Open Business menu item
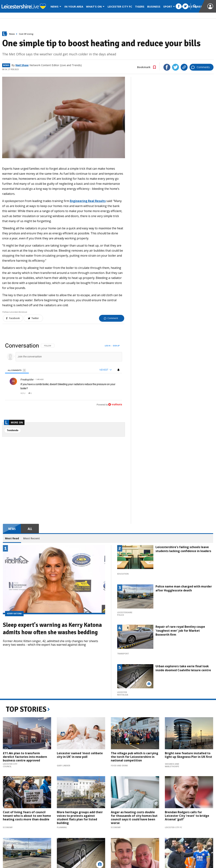This screenshot has height=868, width=216. pos(154,6)
